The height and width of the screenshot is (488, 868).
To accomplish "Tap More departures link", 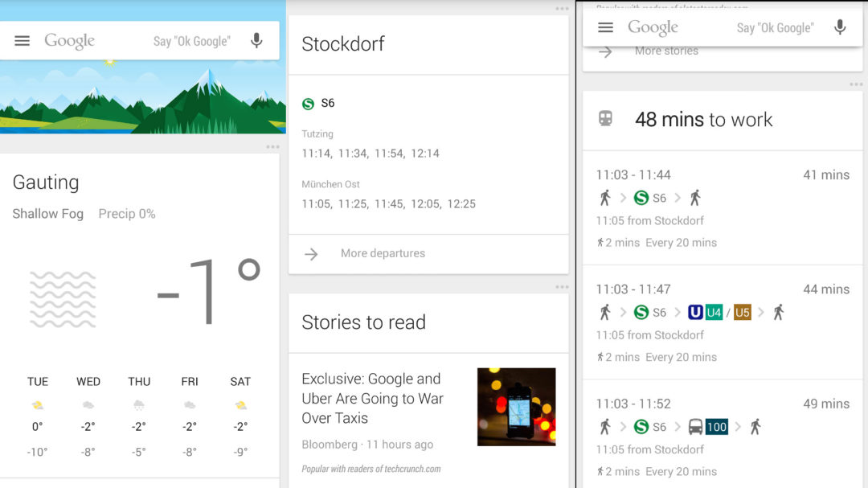I will 383,253.
